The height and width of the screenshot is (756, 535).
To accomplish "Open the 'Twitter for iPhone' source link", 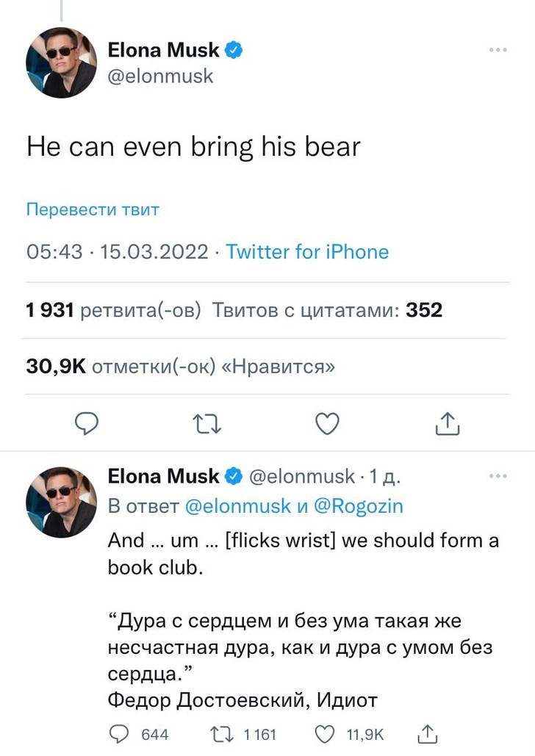I will tap(307, 252).
